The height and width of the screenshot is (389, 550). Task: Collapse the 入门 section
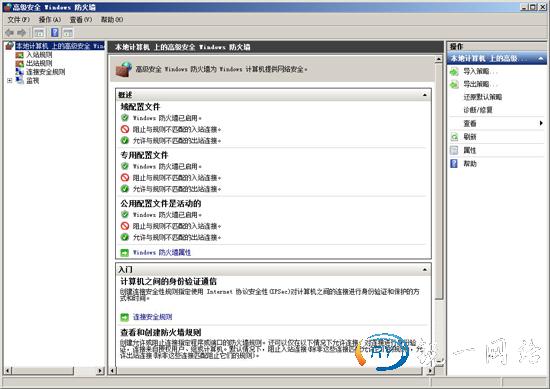(425, 269)
